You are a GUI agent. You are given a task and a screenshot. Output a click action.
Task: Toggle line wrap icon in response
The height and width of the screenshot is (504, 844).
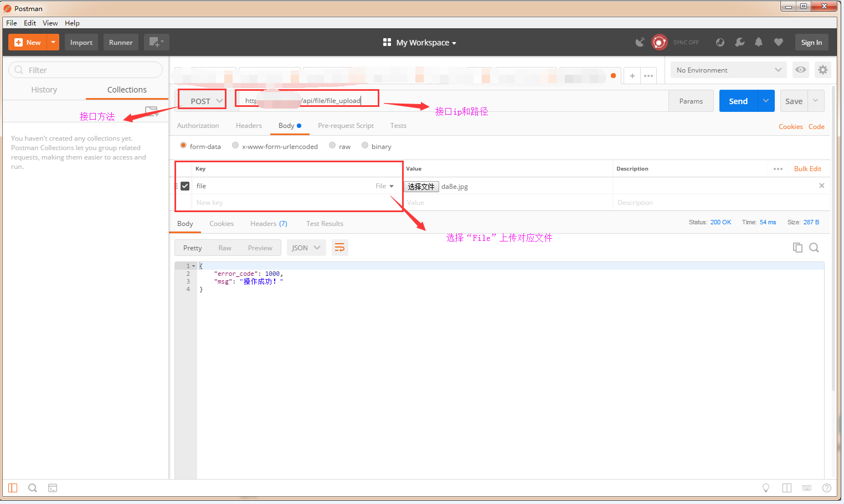point(339,248)
